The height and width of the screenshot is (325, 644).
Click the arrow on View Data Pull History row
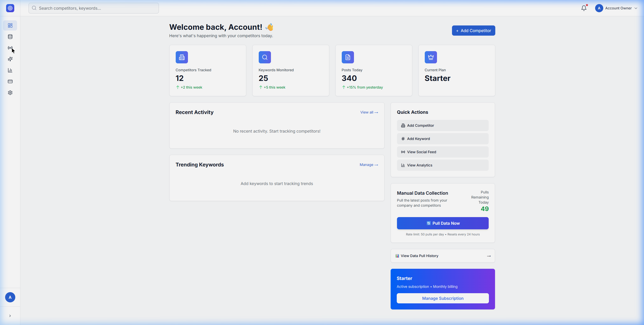(489, 256)
